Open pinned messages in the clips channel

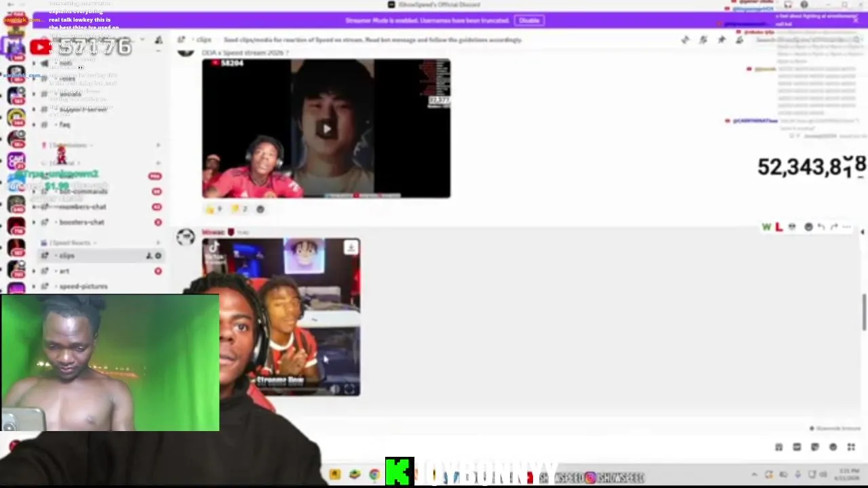click(x=722, y=40)
